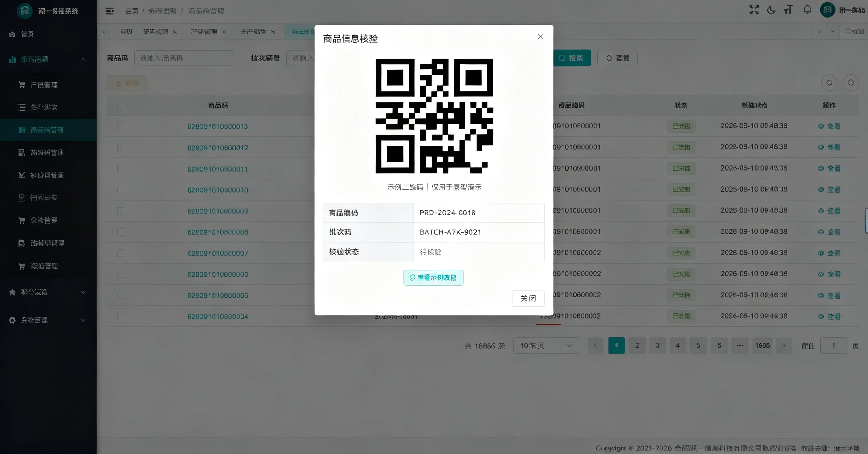Viewport: 868px width, 454px height.
Task: Toggle the sidebar collapse hamburger icon
Action: 109,11
